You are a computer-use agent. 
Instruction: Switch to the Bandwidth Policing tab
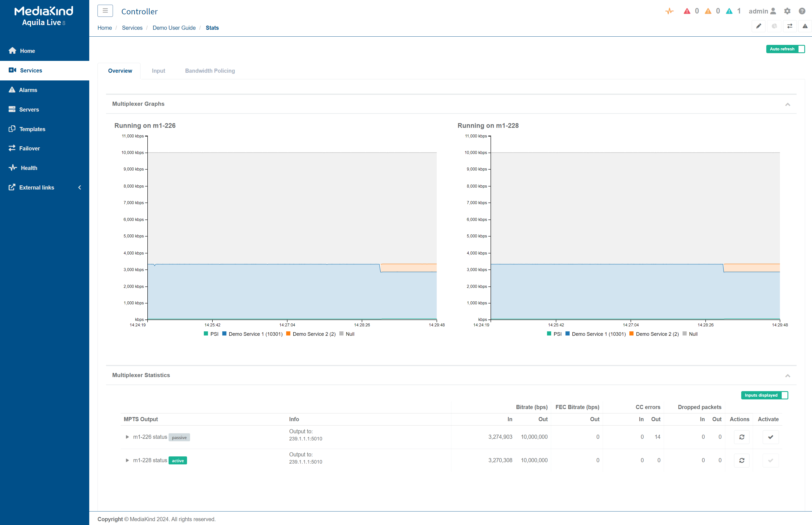click(x=210, y=71)
